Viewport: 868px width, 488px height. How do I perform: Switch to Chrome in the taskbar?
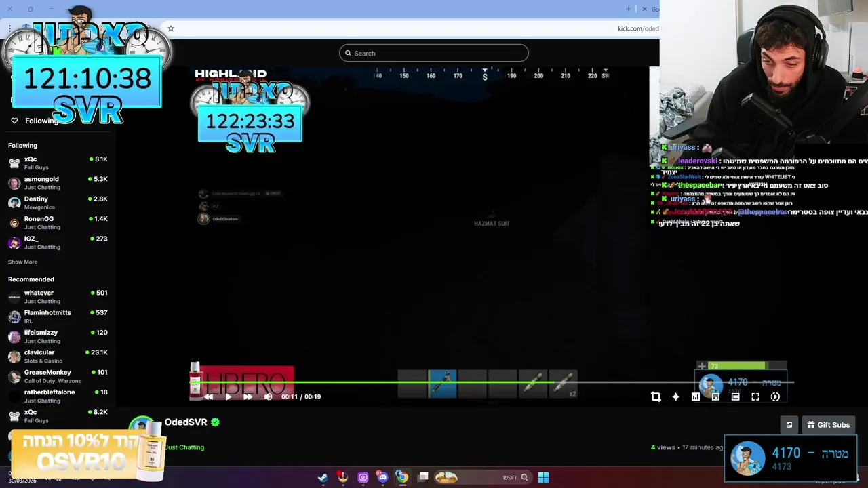point(402,477)
